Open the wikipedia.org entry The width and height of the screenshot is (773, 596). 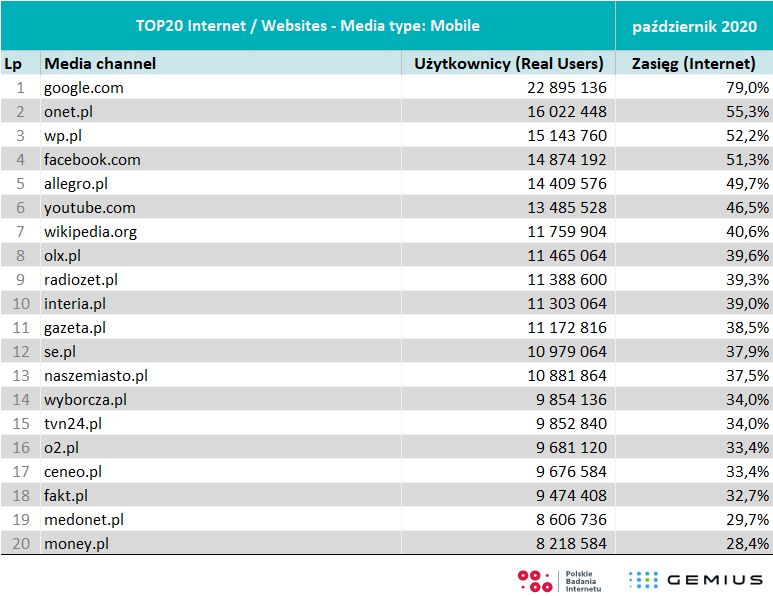click(90, 232)
